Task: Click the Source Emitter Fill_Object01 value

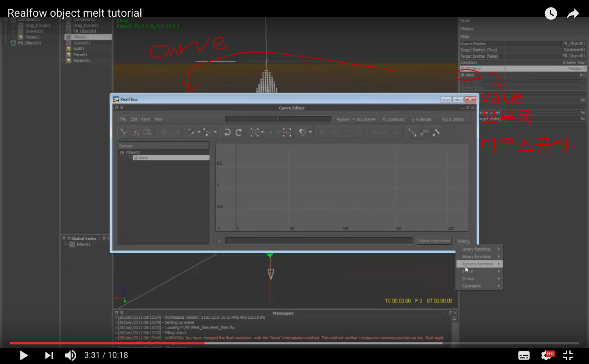Action: [x=573, y=44]
